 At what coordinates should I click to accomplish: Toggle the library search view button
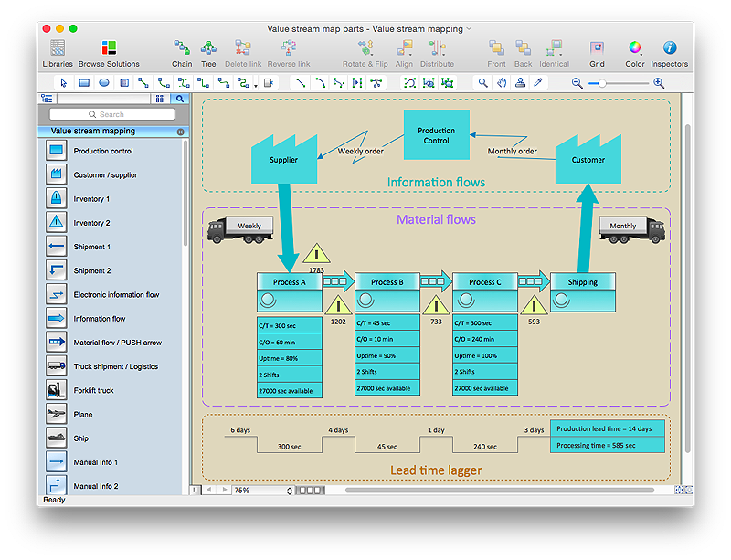coord(179,99)
